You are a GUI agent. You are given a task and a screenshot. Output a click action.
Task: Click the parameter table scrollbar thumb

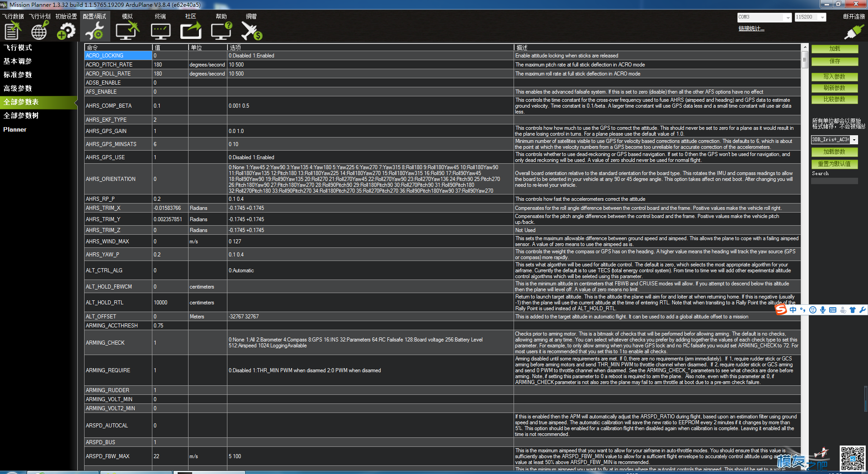pyautogui.click(x=805, y=59)
